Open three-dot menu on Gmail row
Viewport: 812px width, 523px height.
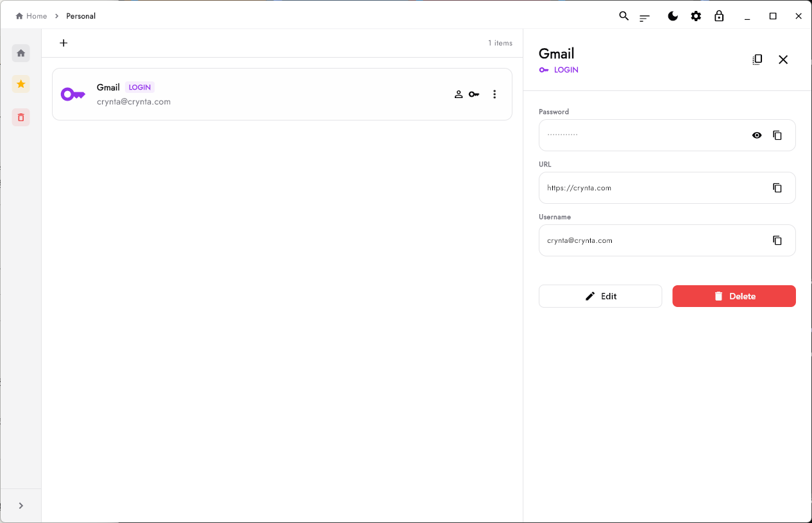pyautogui.click(x=495, y=94)
